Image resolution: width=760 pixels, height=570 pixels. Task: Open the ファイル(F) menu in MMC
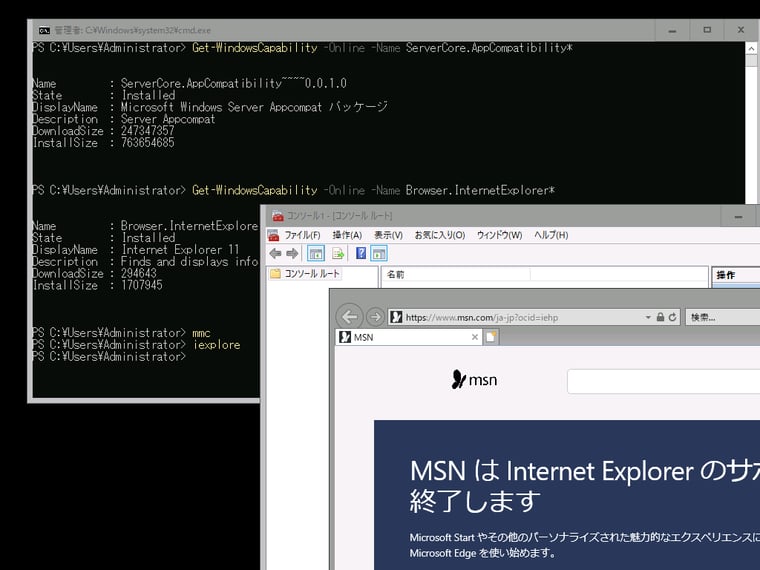[302, 235]
